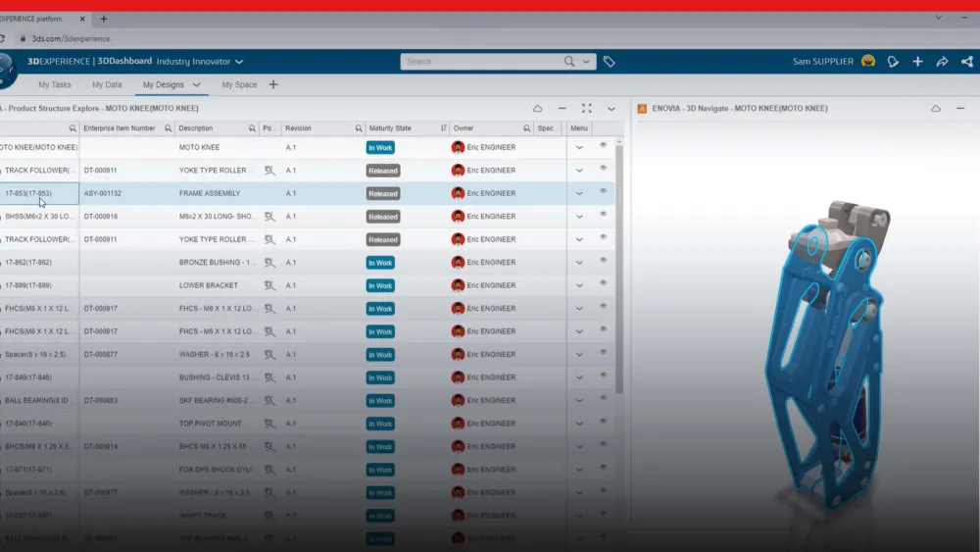Close the 3DEXPERIENCE platform browser tab

(82, 19)
